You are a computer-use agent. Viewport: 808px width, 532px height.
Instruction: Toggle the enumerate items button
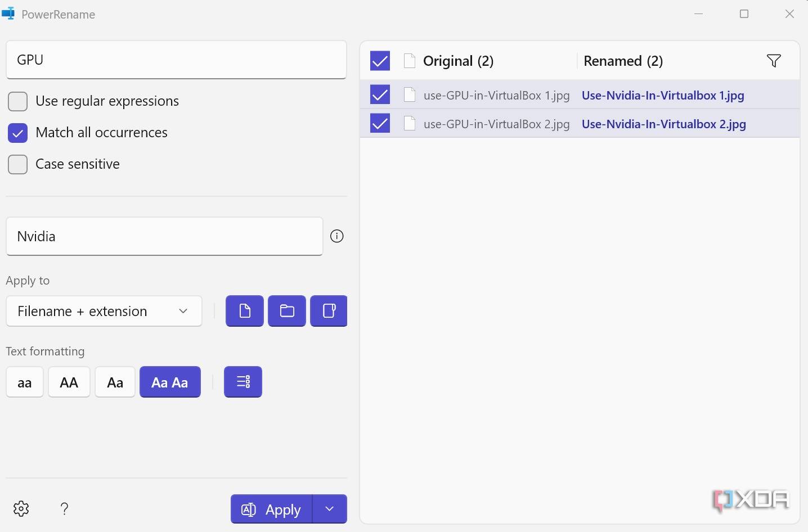coord(243,382)
